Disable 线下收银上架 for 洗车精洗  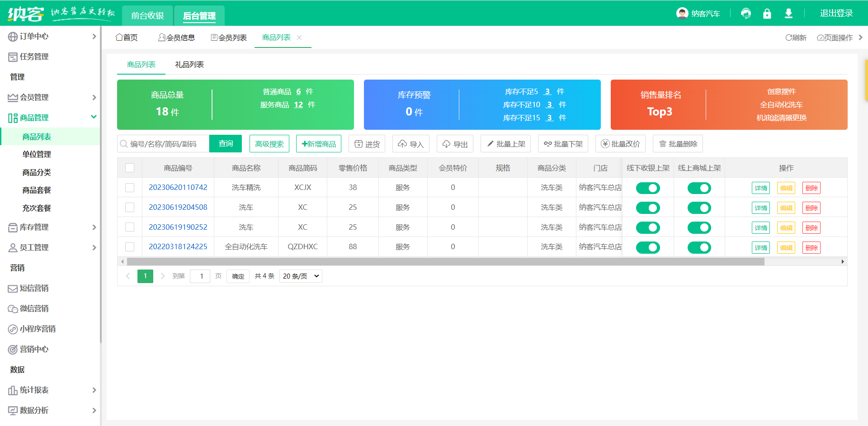pyautogui.click(x=648, y=188)
